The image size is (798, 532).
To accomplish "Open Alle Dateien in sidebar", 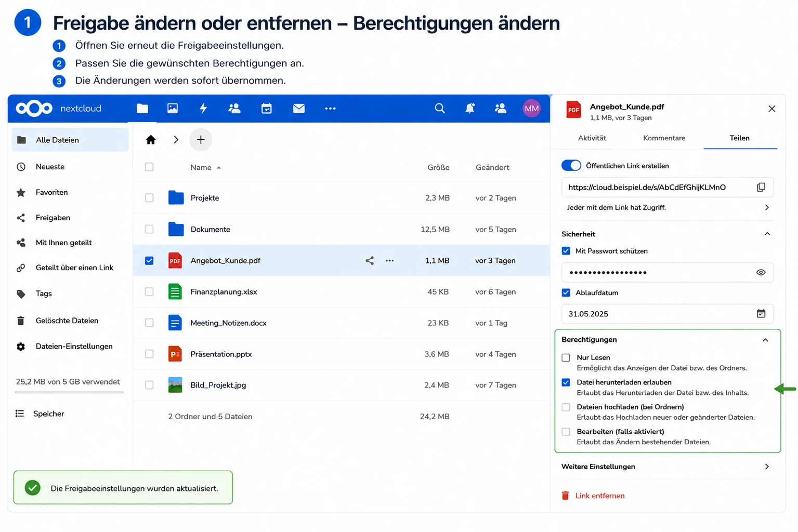I will point(70,140).
